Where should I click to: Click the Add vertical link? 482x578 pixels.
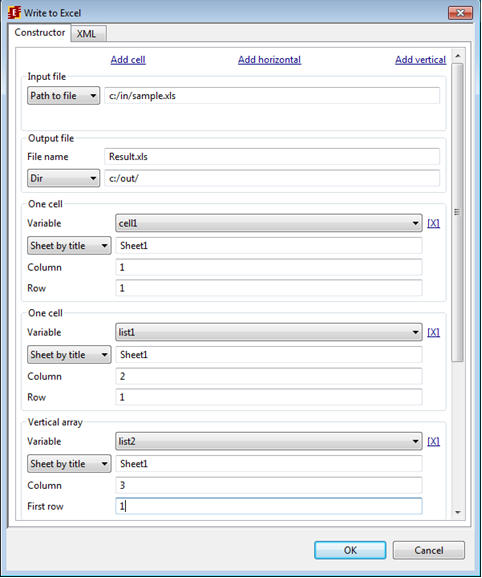click(x=420, y=60)
